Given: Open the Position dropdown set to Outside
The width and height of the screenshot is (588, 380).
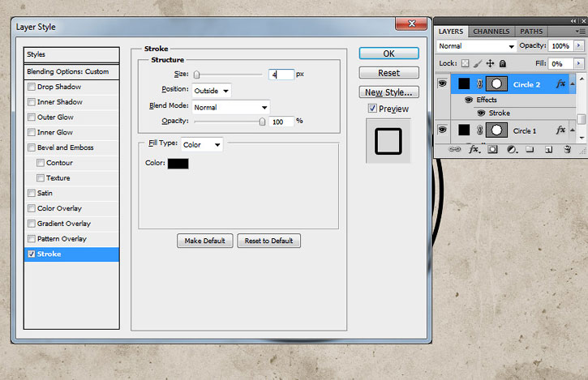Looking at the screenshot, I should pos(212,91).
